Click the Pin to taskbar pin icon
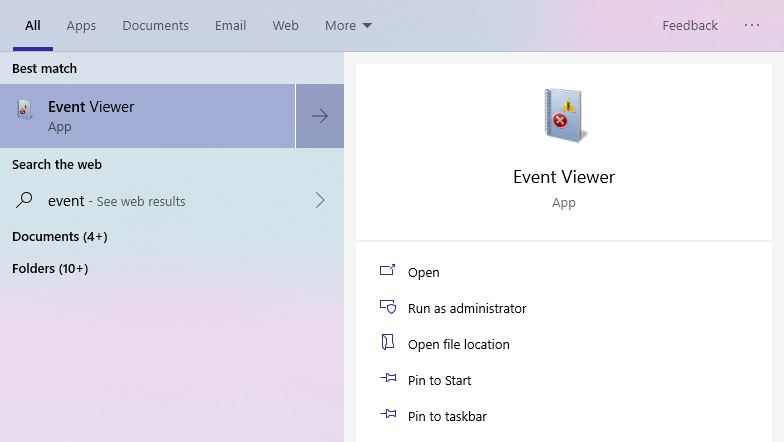The width and height of the screenshot is (784, 442). (x=388, y=416)
